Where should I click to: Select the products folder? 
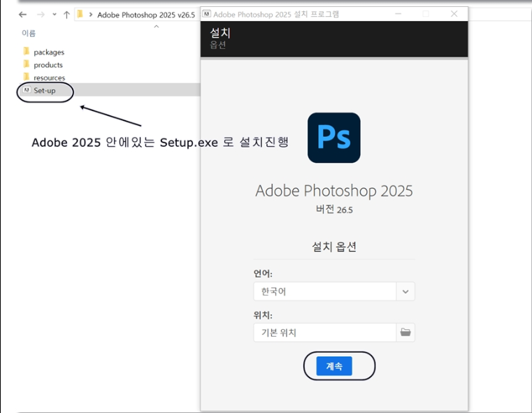[48, 65]
